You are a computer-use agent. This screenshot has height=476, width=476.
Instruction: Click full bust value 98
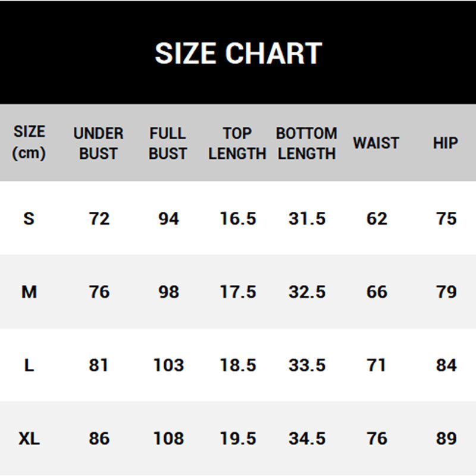(x=168, y=292)
